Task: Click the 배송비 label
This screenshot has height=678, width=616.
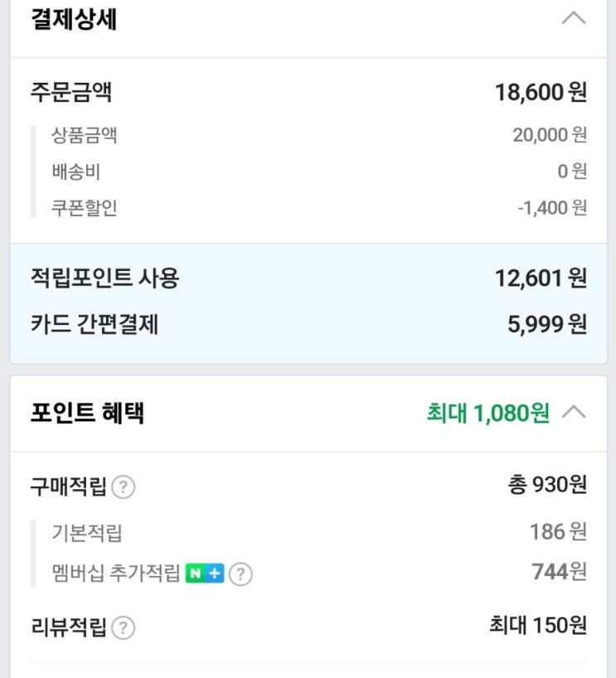Action: [x=75, y=172]
